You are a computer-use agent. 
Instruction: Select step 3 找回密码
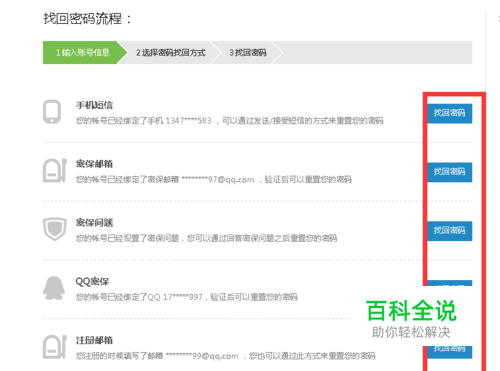coord(248,52)
